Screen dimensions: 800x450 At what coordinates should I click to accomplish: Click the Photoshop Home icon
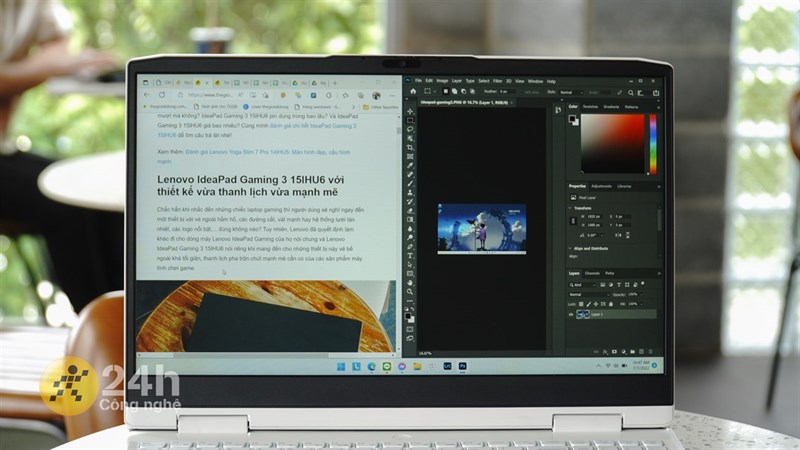coord(413,91)
